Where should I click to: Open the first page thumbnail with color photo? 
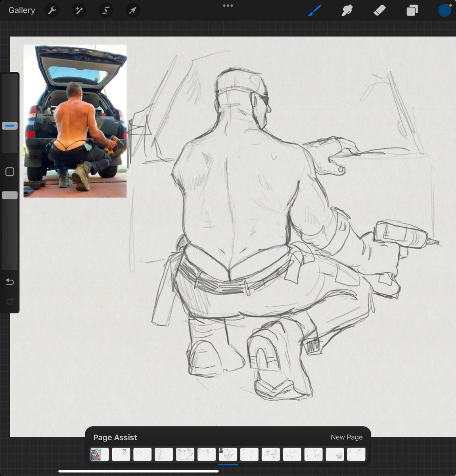(x=100, y=454)
